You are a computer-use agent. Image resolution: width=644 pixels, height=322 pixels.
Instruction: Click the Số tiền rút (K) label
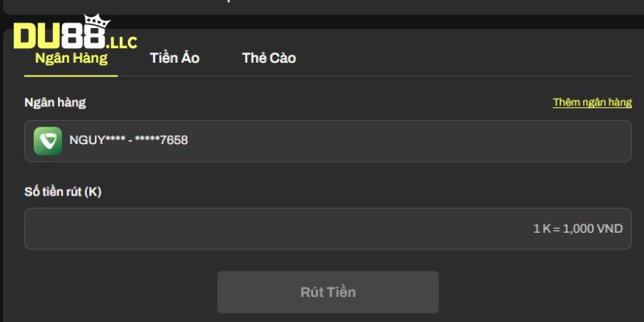pos(63,192)
